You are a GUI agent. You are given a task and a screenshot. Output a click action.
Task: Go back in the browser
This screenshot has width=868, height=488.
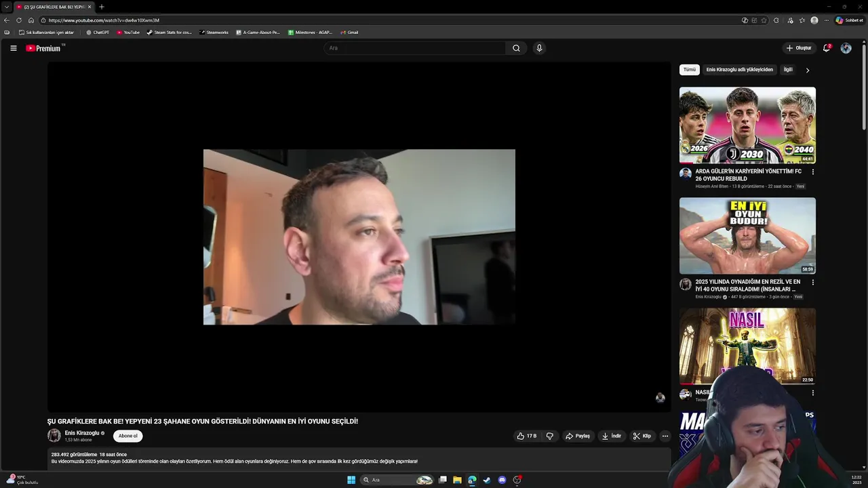[x=7, y=20]
